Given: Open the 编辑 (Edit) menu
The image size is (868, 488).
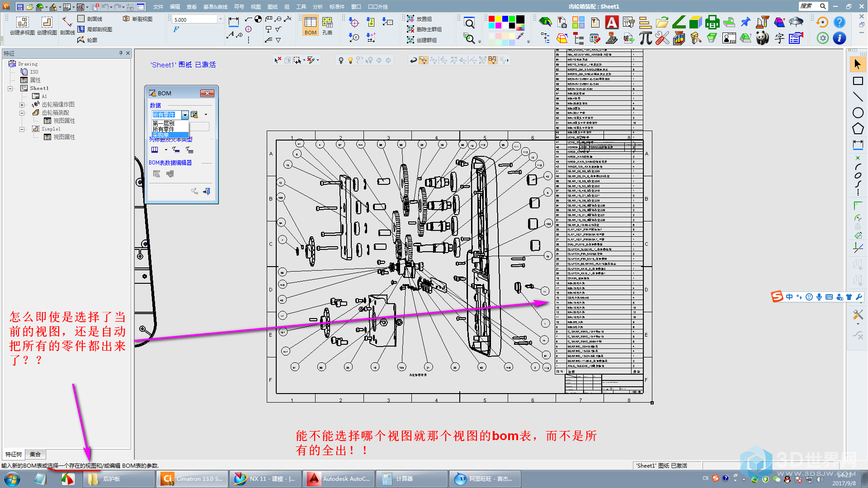Looking at the screenshot, I should (175, 7).
